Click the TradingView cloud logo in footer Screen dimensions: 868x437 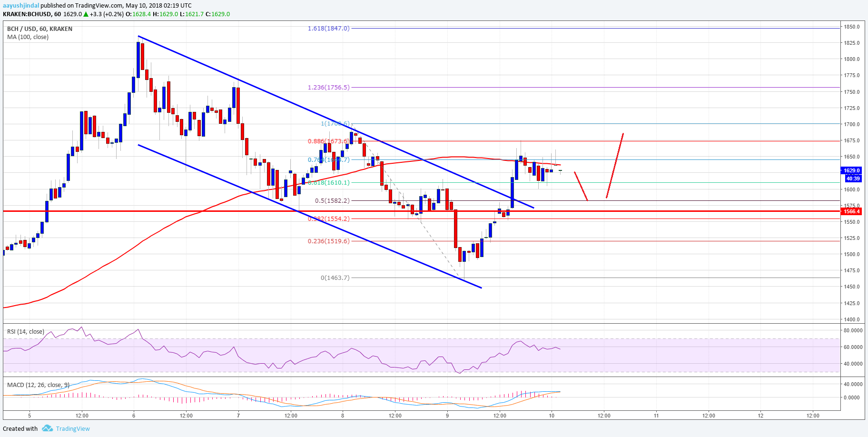(47, 428)
